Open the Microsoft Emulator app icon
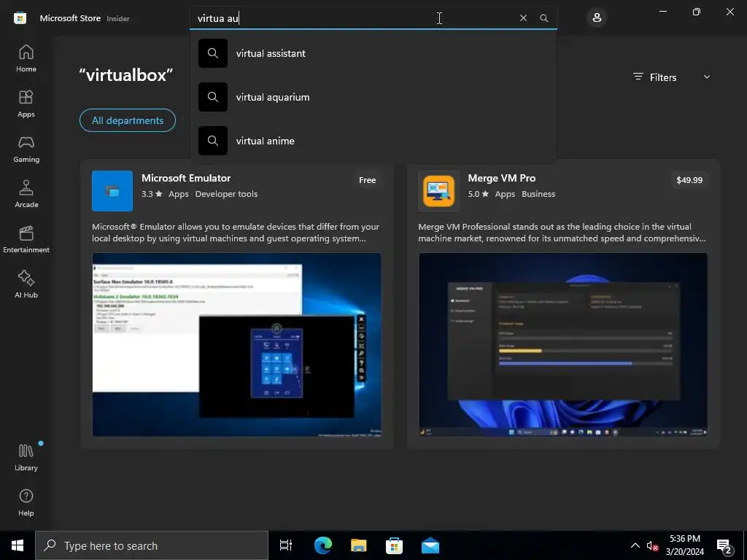 click(x=112, y=191)
